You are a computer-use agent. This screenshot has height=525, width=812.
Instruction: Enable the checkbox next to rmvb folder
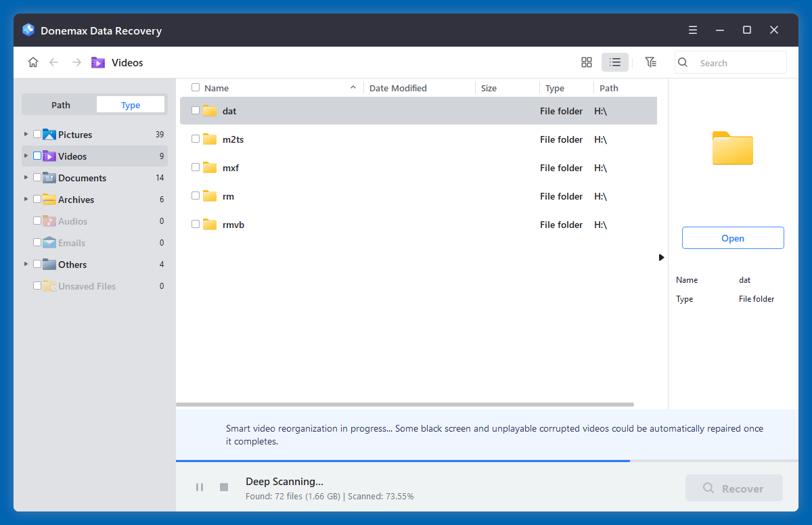196,224
